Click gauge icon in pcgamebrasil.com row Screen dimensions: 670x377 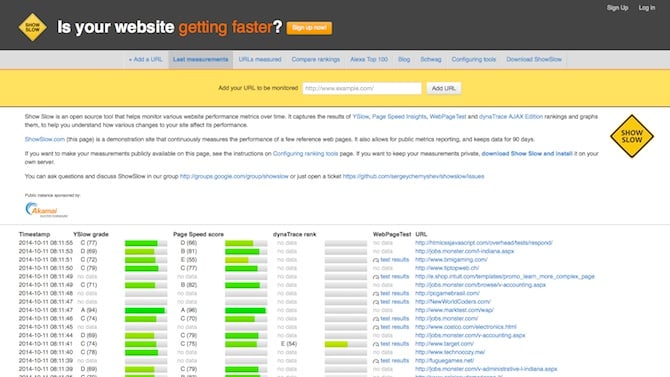click(376, 294)
